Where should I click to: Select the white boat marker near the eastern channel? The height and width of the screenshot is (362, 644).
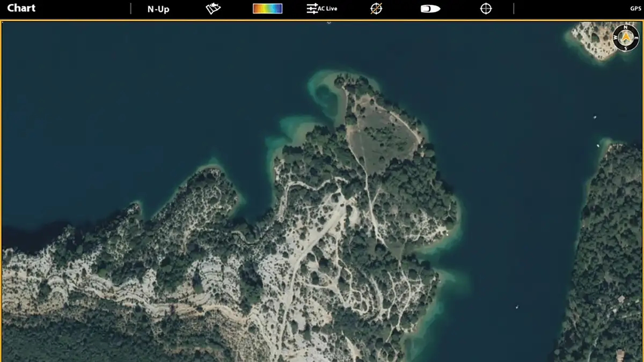(598, 146)
